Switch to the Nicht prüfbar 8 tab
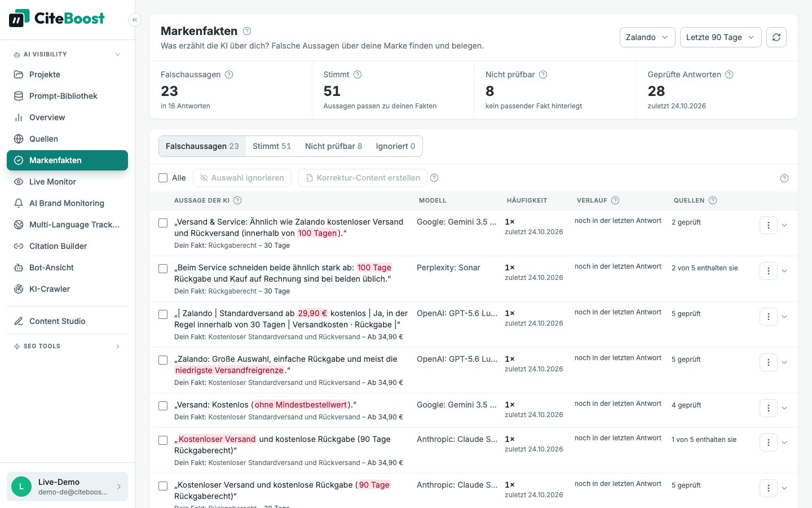This screenshot has height=508, width=812. click(334, 146)
